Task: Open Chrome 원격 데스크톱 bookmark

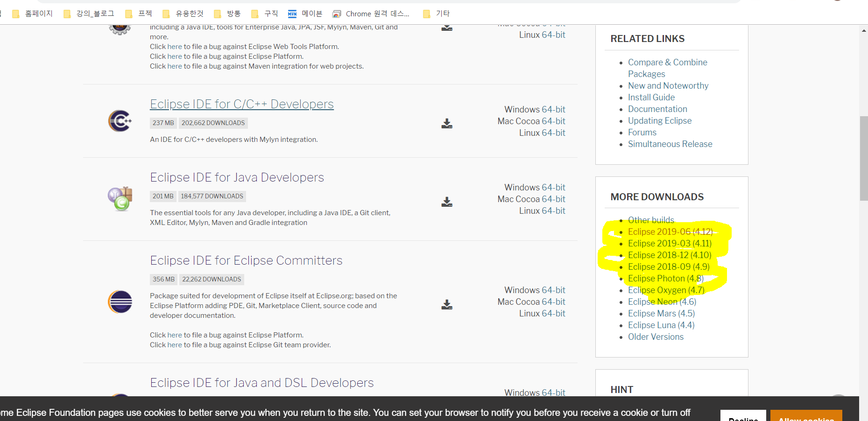Action: tap(371, 14)
